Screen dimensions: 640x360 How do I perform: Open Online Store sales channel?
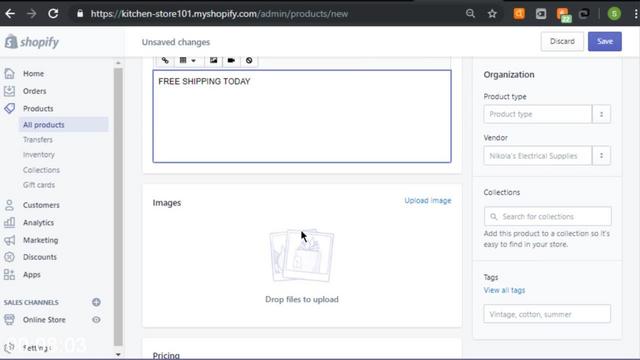(44, 320)
